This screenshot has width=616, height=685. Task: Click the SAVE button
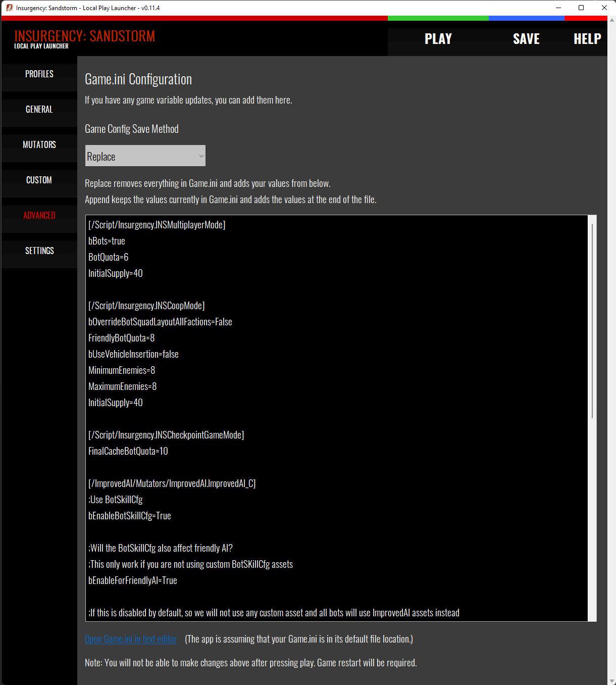(526, 39)
